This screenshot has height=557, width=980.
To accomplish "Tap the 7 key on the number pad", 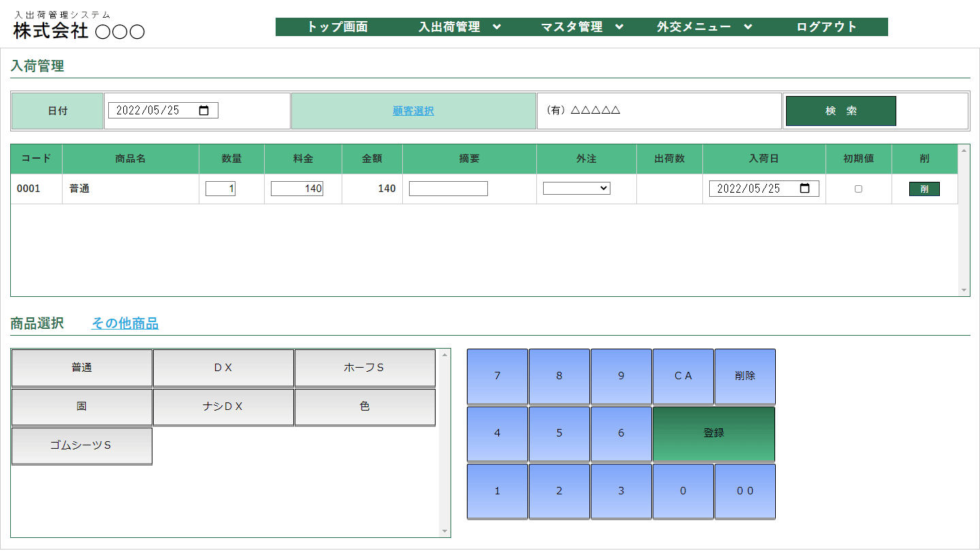I will pyautogui.click(x=497, y=376).
